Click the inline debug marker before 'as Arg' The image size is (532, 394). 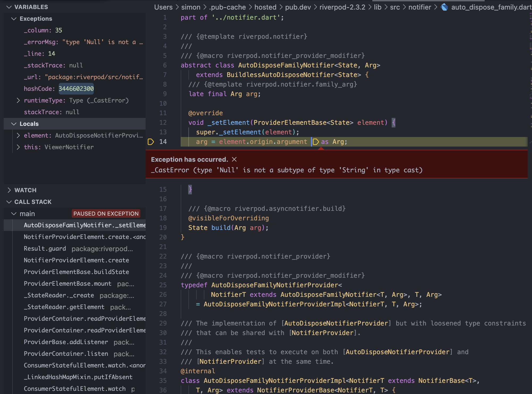coord(316,142)
